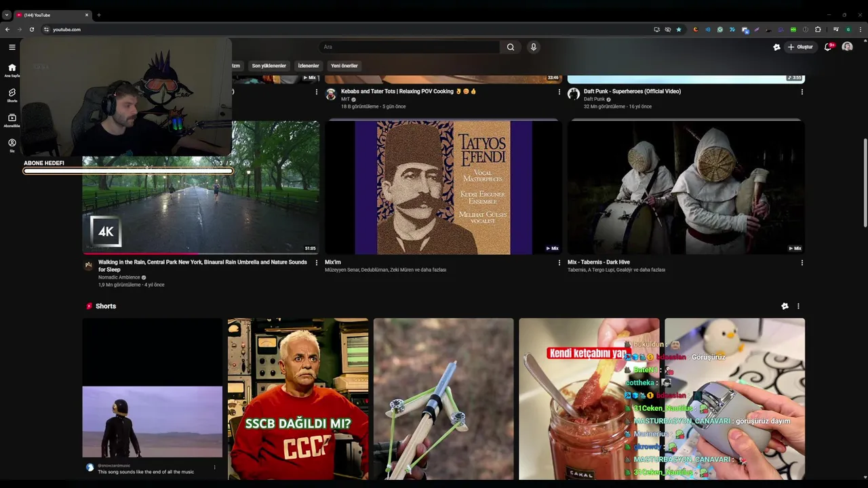
Task: Click the install app screen icon in address bar
Action: [657, 29]
